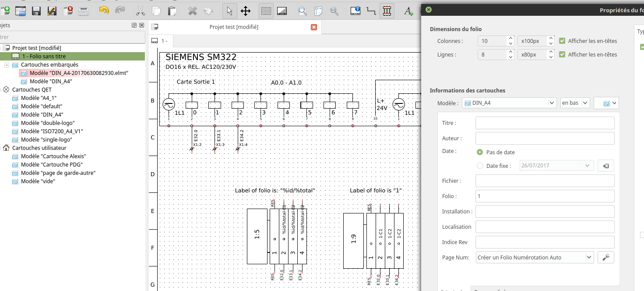Open the 'en bas' position dropdown

tap(575, 103)
